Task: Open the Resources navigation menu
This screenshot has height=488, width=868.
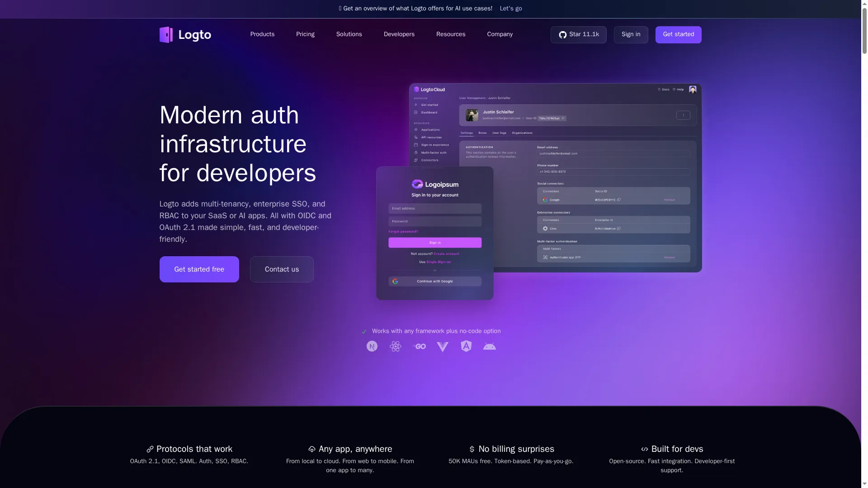Action: (451, 34)
